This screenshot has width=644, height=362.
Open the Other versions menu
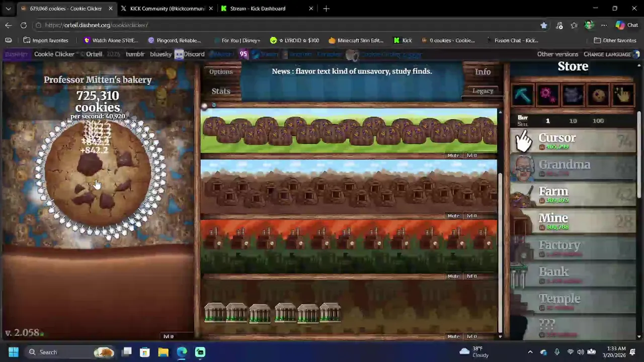(x=557, y=54)
